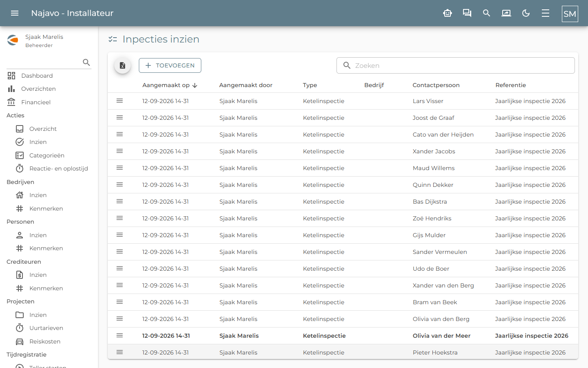Focus the Zoeken search field
The width and height of the screenshot is (588, 368).
(x=455, y=65)
